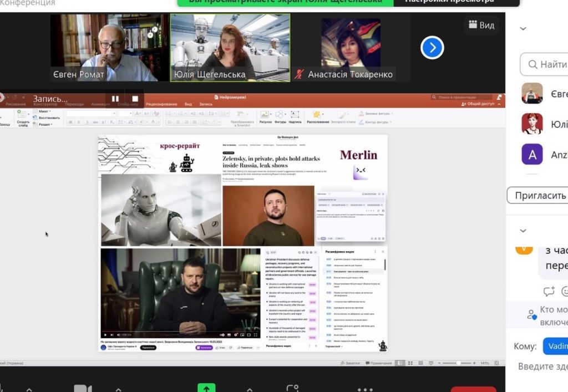Open the Рецензирование ribbon tab

pos(161,104)
